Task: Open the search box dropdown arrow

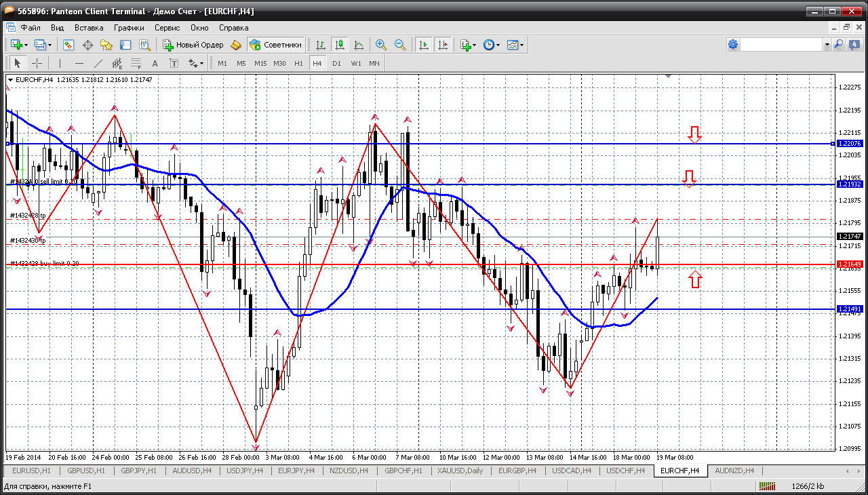Action: pos(827,45)
